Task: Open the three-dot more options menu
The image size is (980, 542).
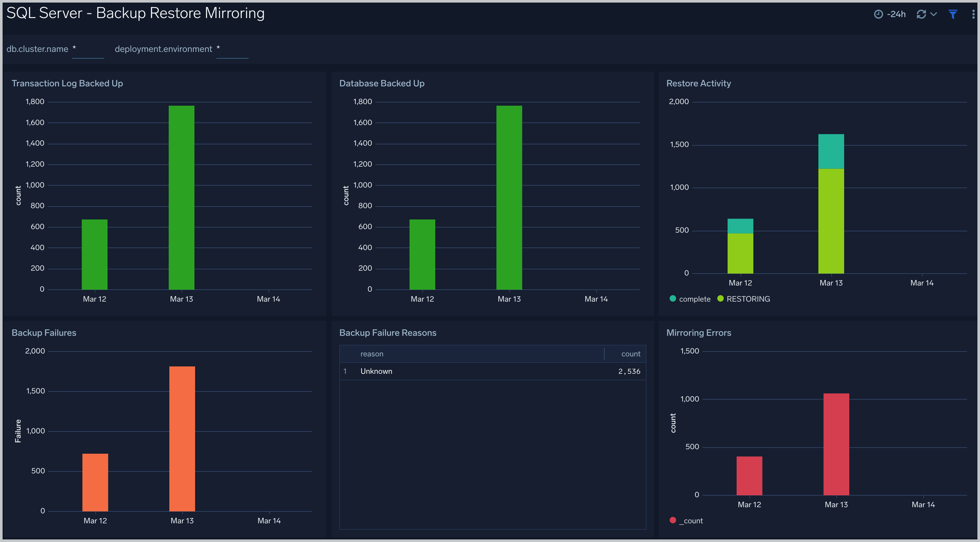Action: [x=973, y=15]
